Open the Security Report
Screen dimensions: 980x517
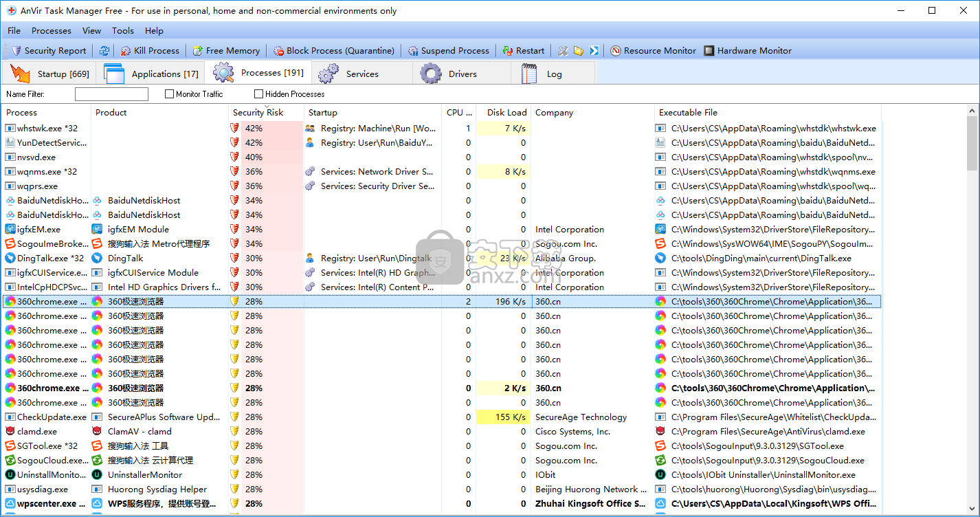pos(49,50)
